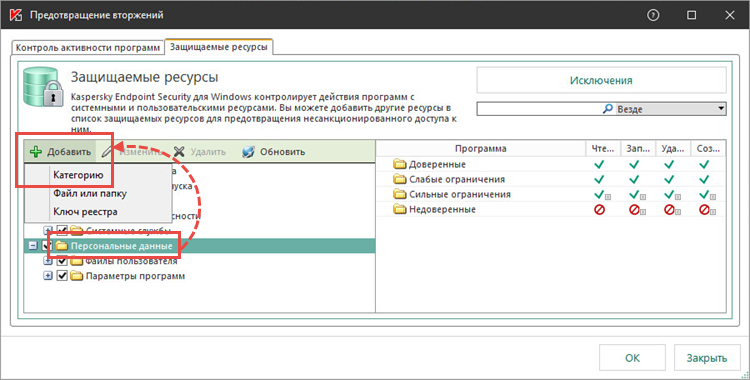Open the Везде search scope dropdown
The width and height of the screenshot is (750, 380).
(721, 109)
